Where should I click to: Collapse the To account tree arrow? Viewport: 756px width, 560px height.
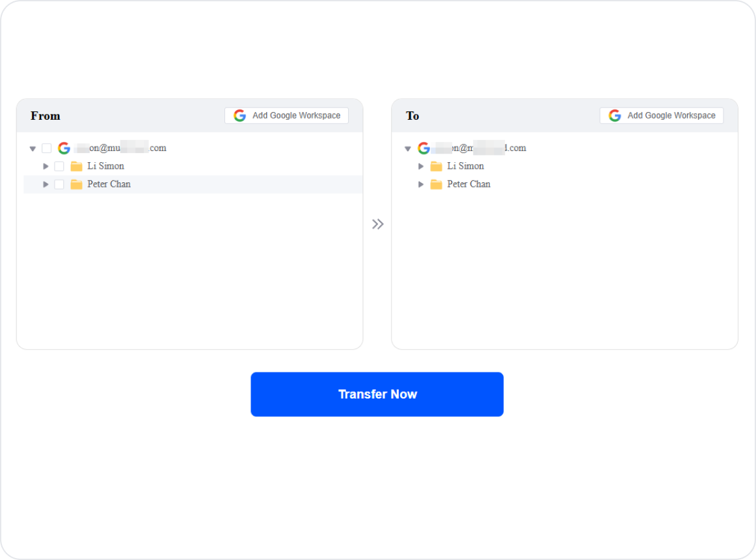pyautogui.click(x=408, y=148)
